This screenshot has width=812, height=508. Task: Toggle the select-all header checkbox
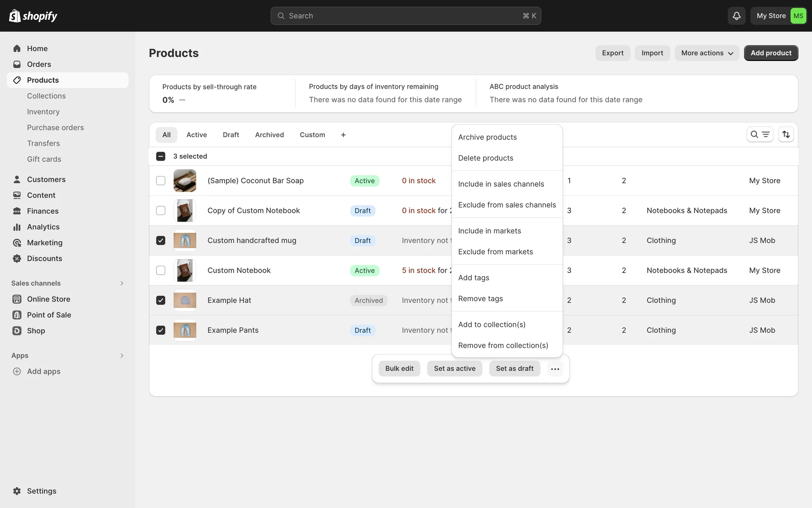pyautogui.click(x=161, y=156)
